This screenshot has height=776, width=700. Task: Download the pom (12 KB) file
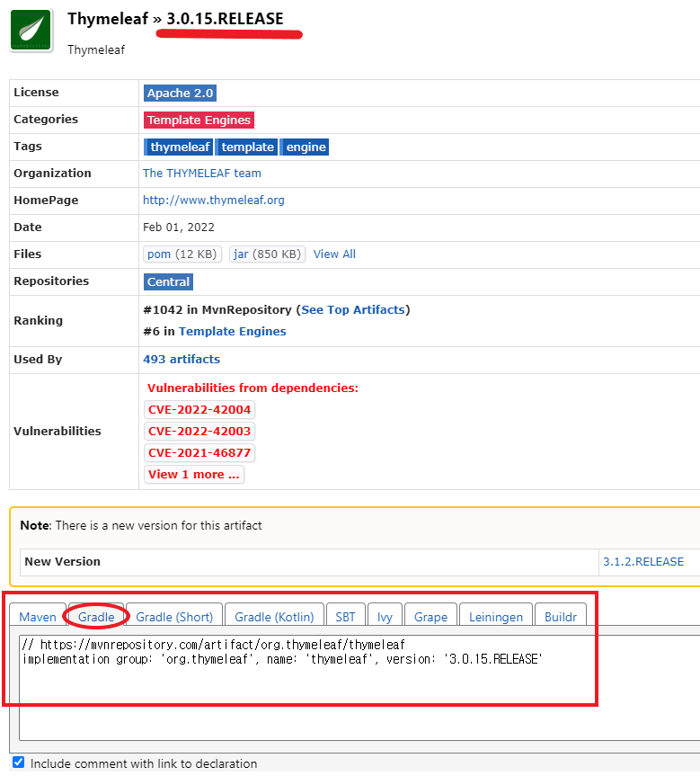[x=182, y=254]
